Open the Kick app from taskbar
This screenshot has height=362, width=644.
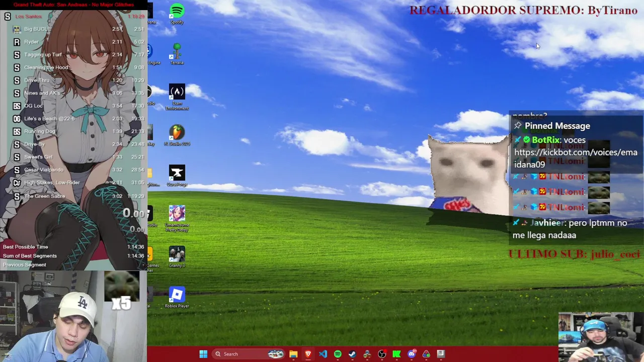(396, 354)
